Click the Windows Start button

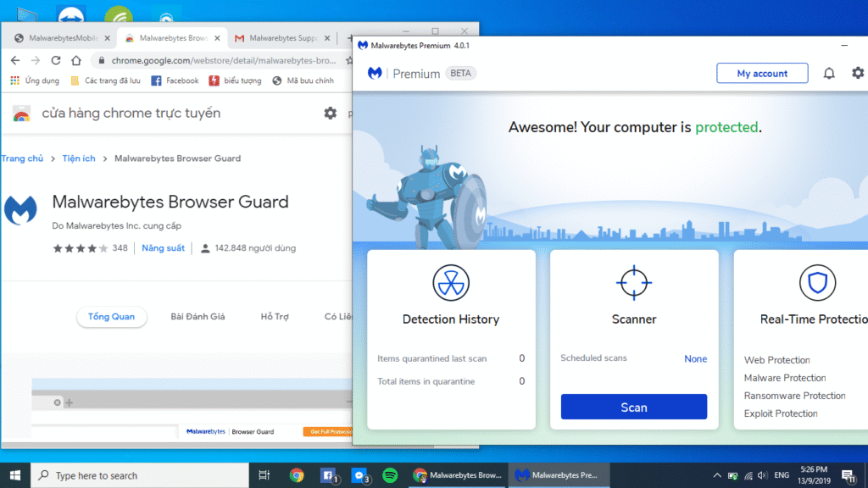15,475
